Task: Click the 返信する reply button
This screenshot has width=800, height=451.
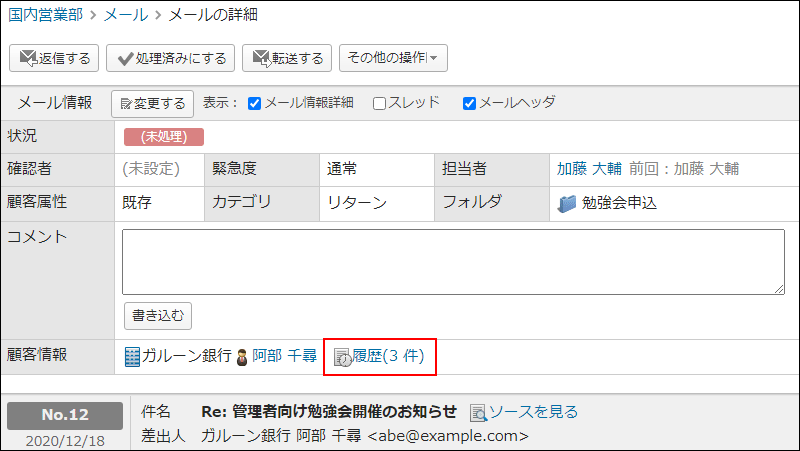Action: (x=54, y=58)
